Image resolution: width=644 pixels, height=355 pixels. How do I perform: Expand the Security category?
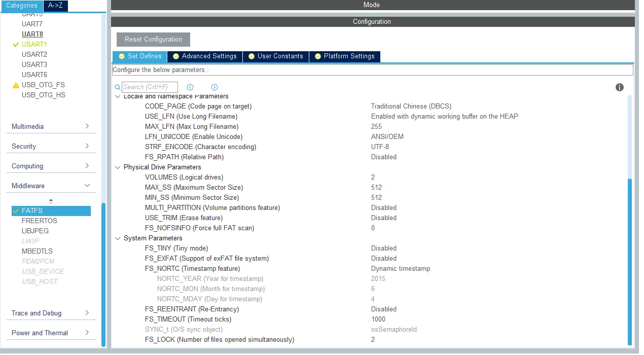pyautogui.click(x=87, y=146)
